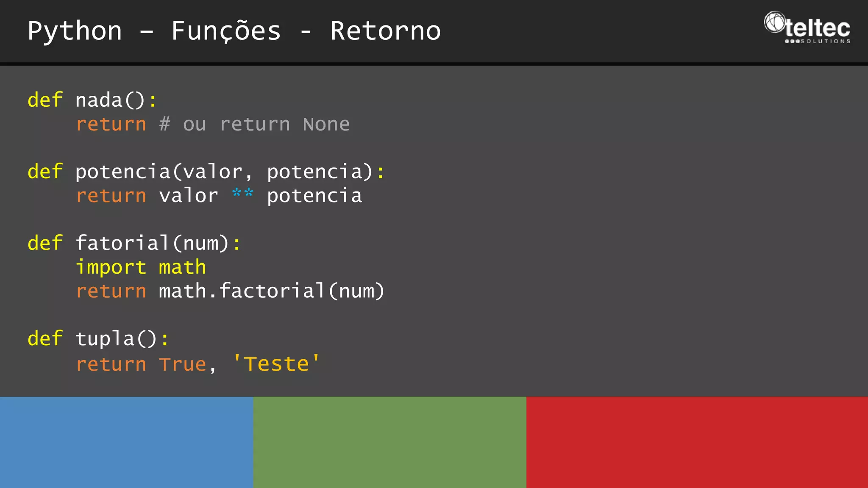
Task: Click the slide title 'Python – Funções - Retorno'
Action: pyautogui.click(x=234, y=31)
